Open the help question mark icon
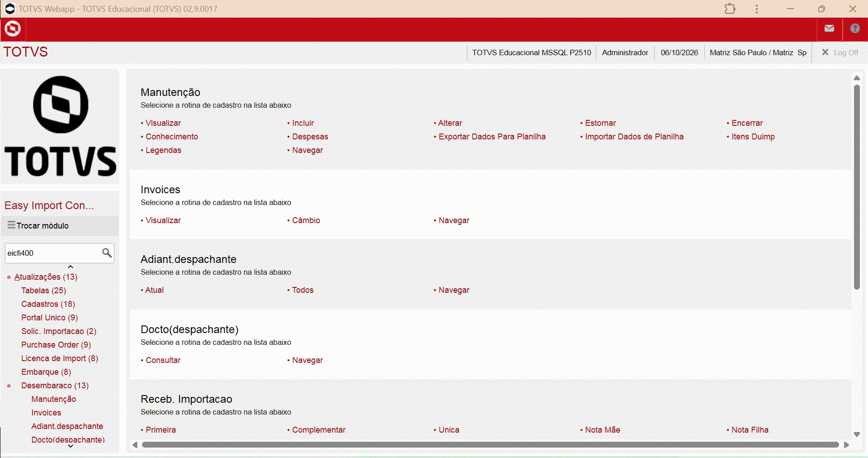Screen dimensions: 868x458 pyautogui.click(x=855, y=29)
